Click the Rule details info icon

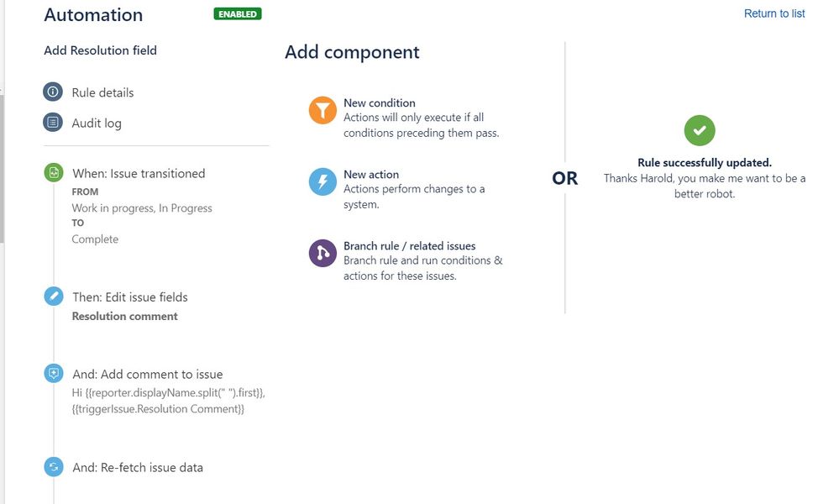pos(54,92)
